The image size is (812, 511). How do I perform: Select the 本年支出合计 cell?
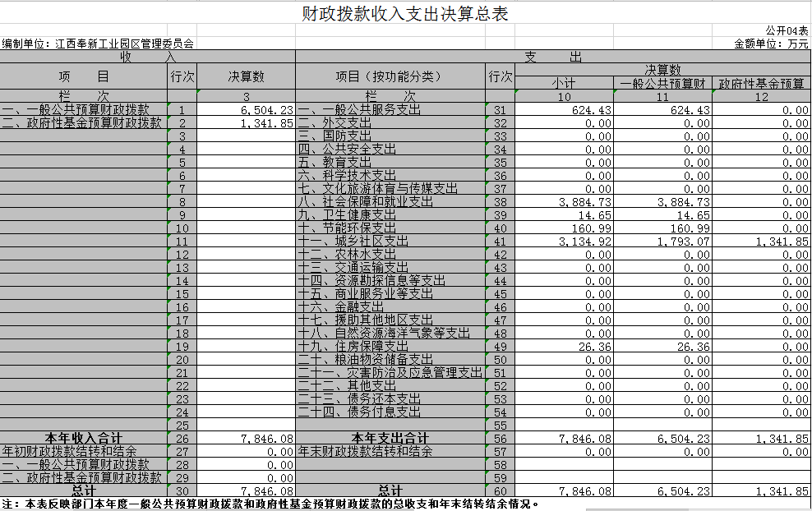390,439
